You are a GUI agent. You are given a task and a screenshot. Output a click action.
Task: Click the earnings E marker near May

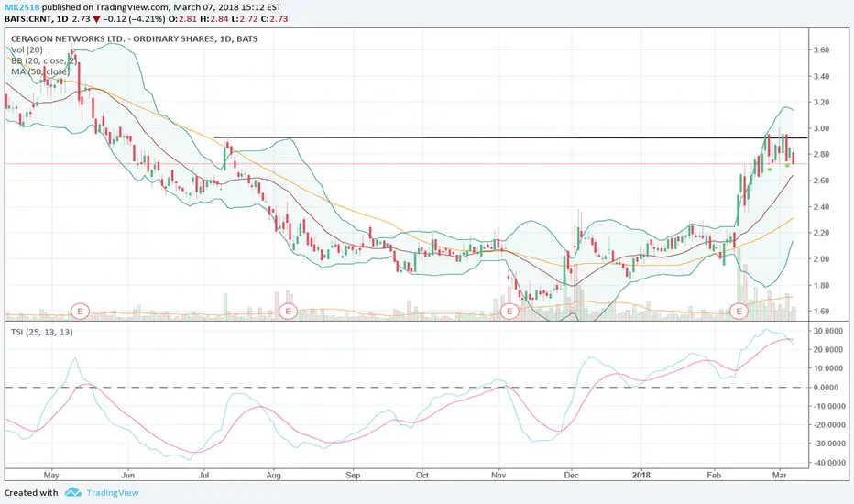tap(80, 312)
